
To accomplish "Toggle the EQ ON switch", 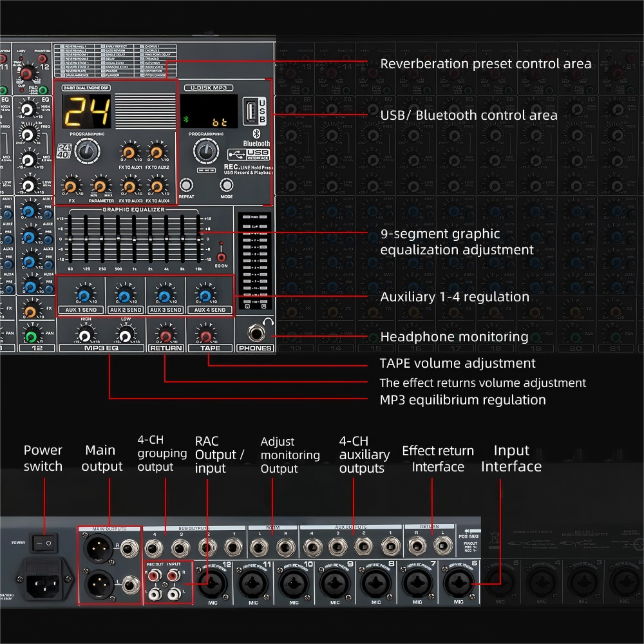I will [221, 258].
